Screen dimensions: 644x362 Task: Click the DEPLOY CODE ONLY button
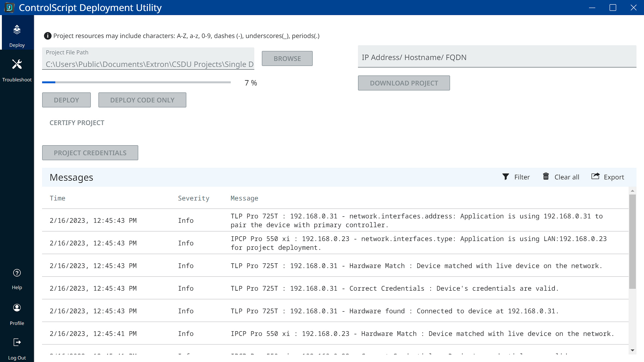click(142, 100)
